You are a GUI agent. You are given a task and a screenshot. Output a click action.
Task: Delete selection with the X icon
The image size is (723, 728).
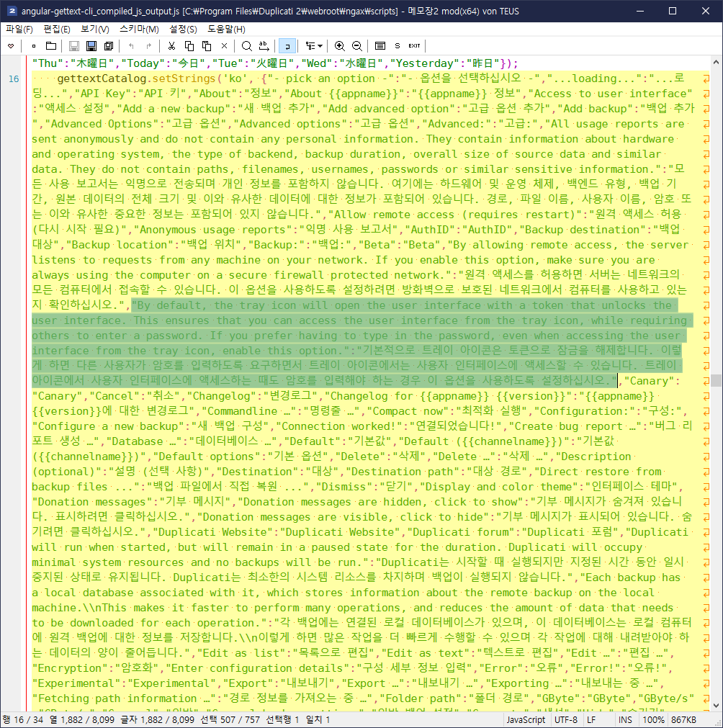pos(224,46)
